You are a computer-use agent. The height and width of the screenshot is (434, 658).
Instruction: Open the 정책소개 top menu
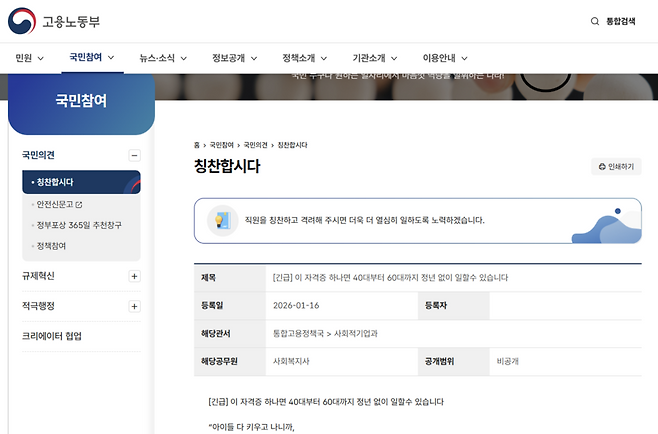(304, 58)
